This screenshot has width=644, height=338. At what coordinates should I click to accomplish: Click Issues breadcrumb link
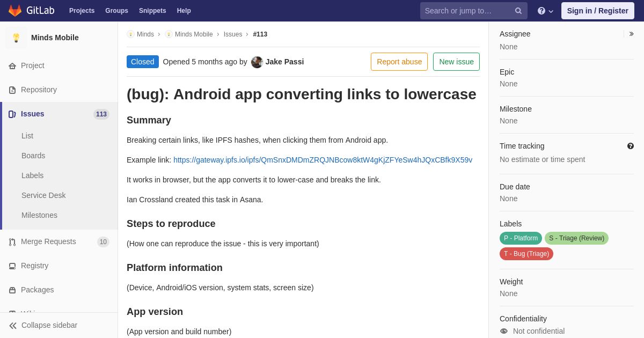click(233, 34)
